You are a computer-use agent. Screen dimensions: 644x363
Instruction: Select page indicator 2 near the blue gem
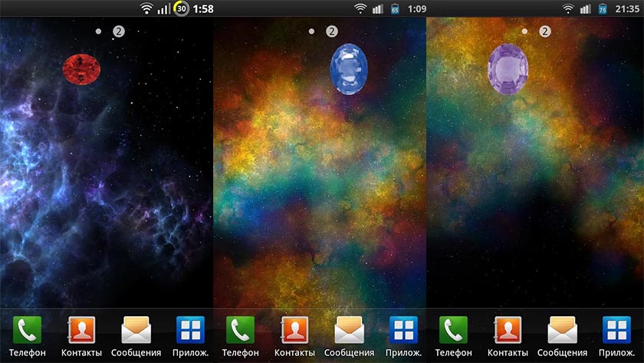(332, 31)
